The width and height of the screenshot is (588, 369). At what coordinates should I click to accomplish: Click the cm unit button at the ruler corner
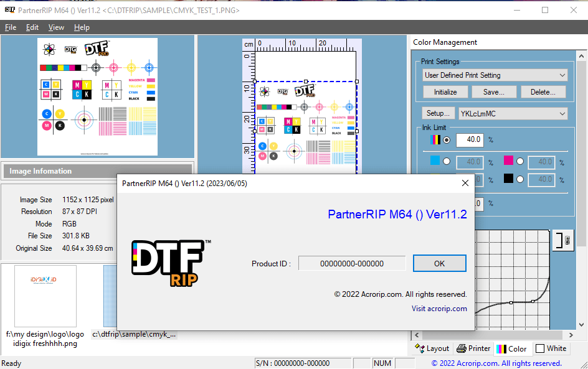[249, 45]
